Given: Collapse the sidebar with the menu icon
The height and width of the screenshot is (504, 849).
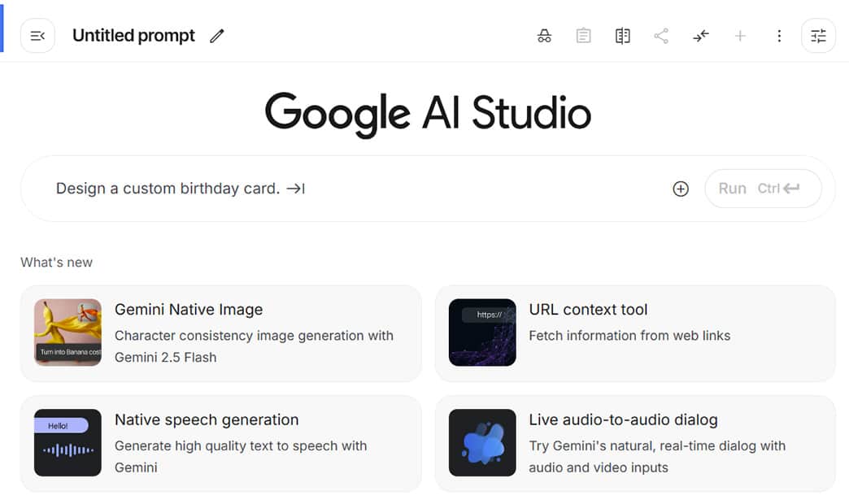Looking at the screenshot, I should coord(37,35).
